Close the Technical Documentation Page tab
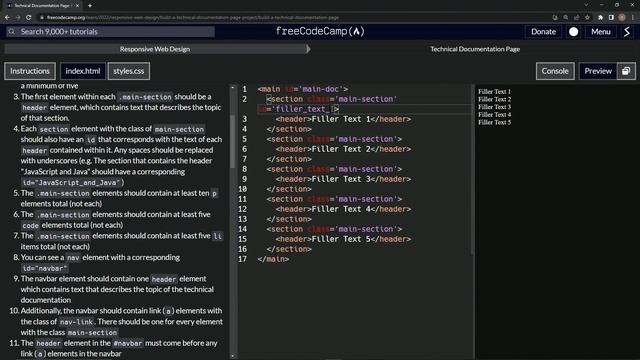The width and height of the screenshot is (640, 360). [x=77, y=6]
